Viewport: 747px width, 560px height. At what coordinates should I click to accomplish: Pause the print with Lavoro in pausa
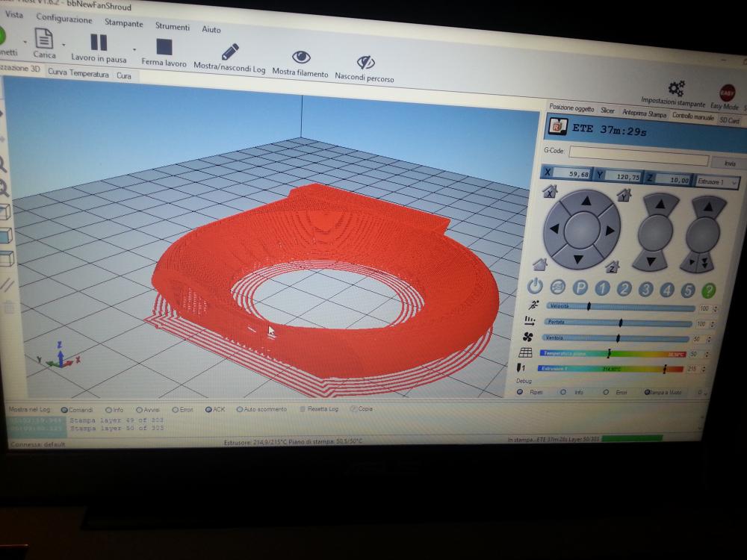coord(99,43)
